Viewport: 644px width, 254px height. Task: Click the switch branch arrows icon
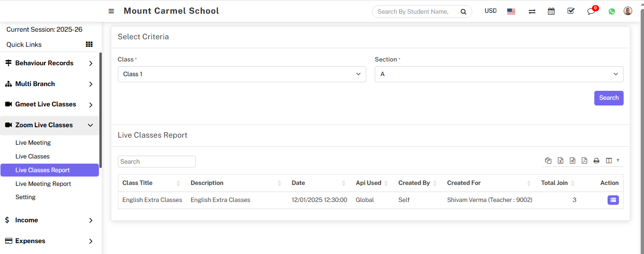[532, 11]
